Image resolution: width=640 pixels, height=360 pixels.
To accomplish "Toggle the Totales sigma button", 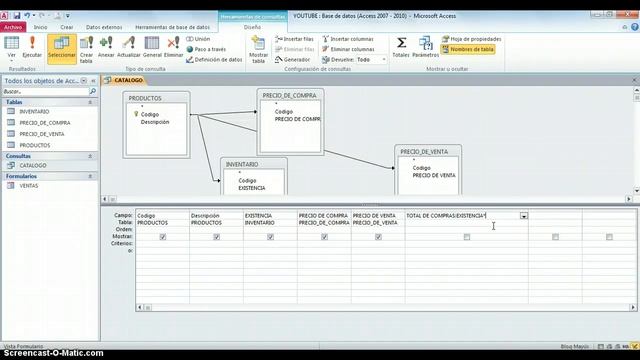I will pos(401,47).
